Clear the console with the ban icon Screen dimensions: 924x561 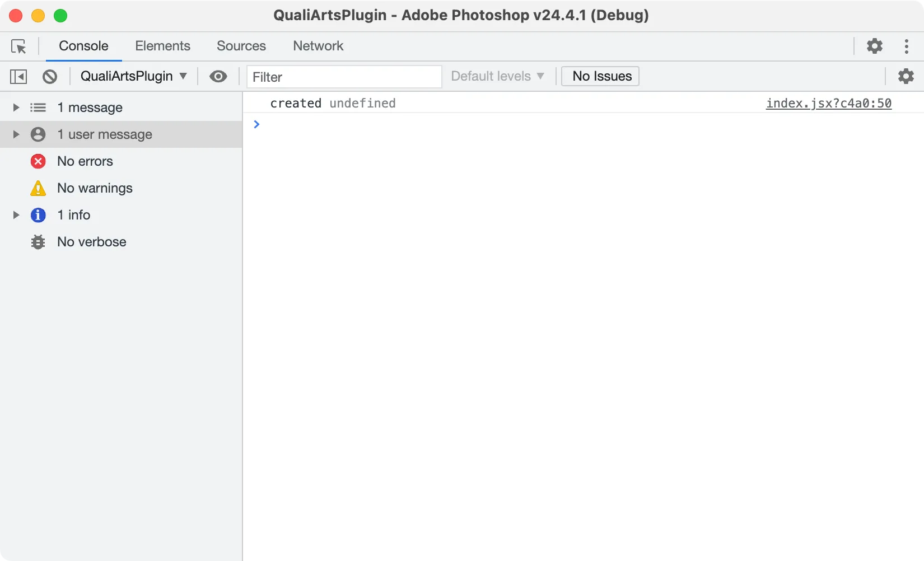pyautogui.click(x=50, y=76)
